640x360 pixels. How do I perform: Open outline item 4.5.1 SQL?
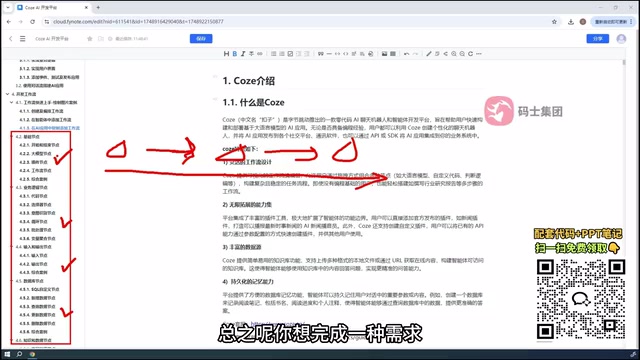pos(39,289)
